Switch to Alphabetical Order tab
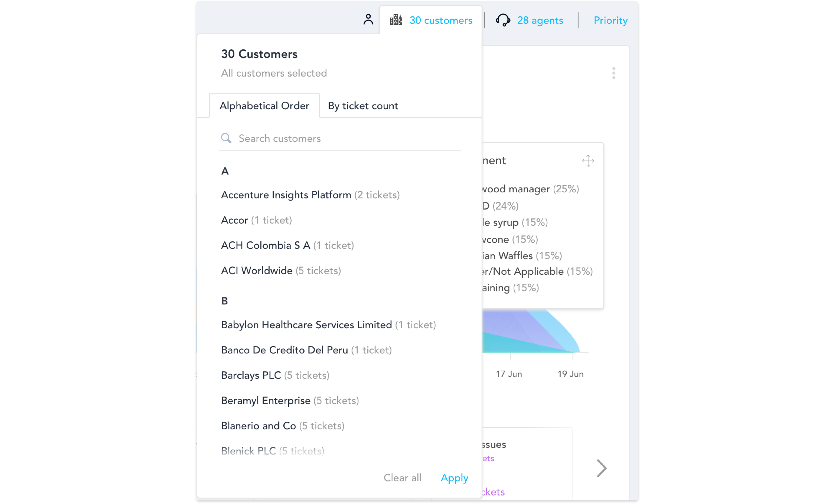The image size is (834, 504). point(264,106)
